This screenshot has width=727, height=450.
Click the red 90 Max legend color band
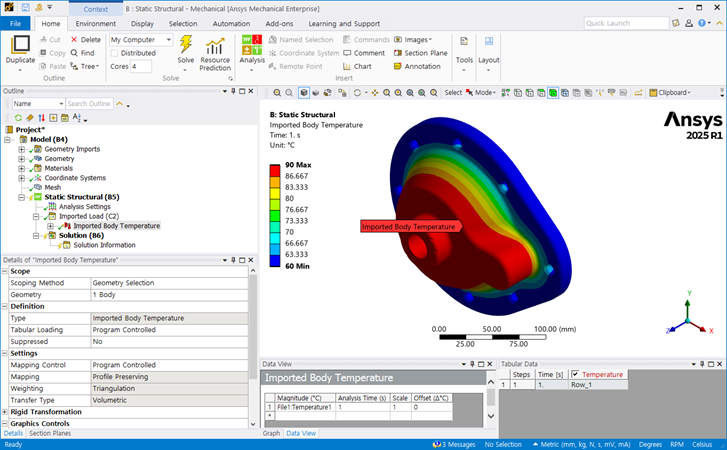coord(274,171)
